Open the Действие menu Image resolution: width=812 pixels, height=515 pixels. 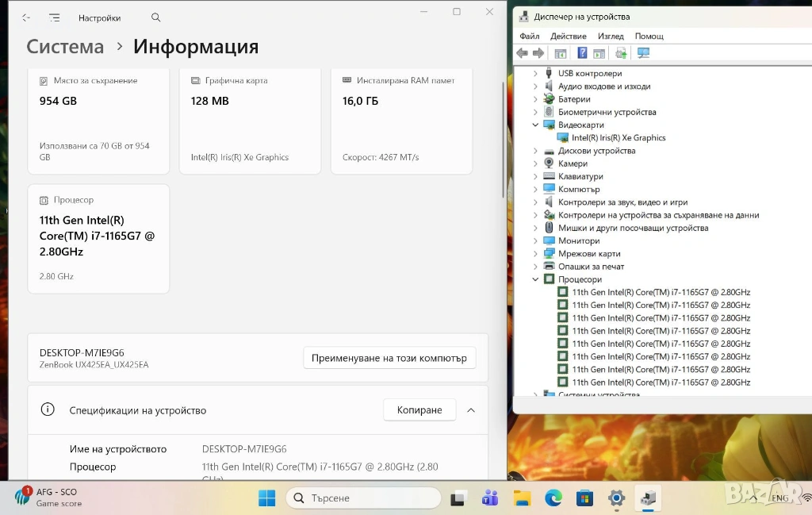pos(568,37)
